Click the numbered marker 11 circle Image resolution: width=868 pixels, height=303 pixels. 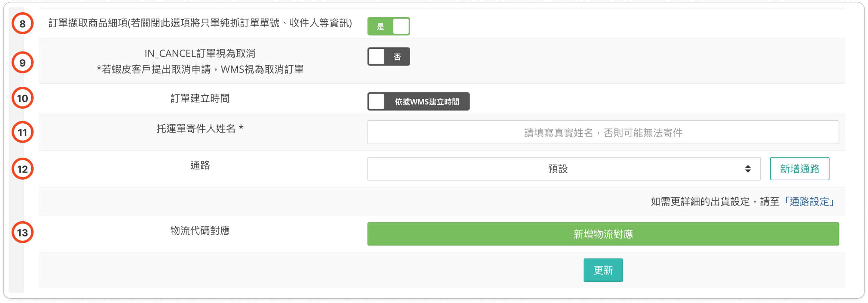pyautogui.click(x=22, y=132)
